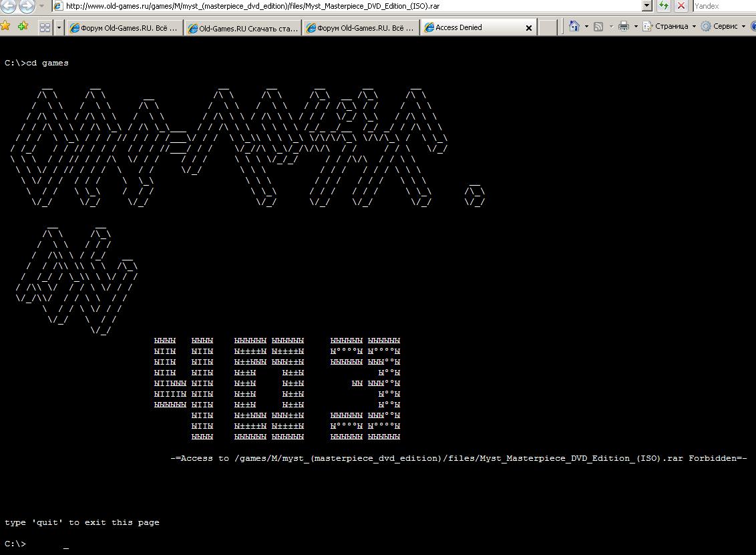The width and height of the screenshot is (756, 555).
Task: Close the Access Denied tab
Action: pos(528,28)
